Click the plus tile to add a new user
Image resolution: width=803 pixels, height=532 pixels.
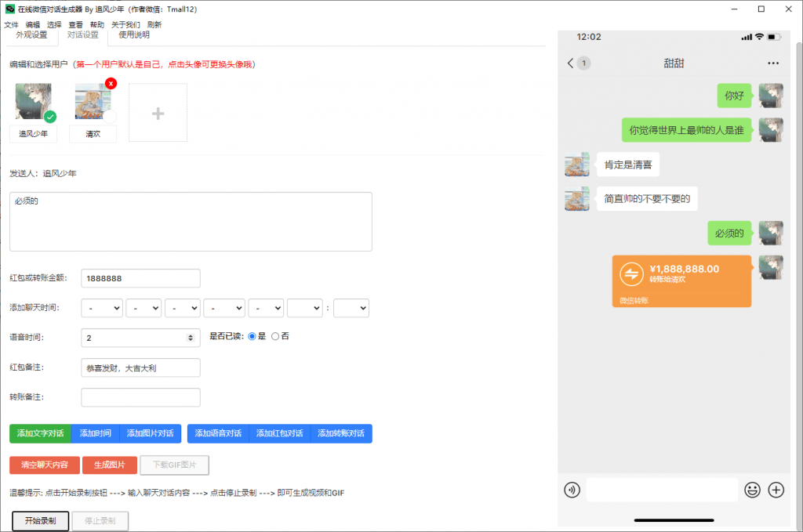click(158, 112)
